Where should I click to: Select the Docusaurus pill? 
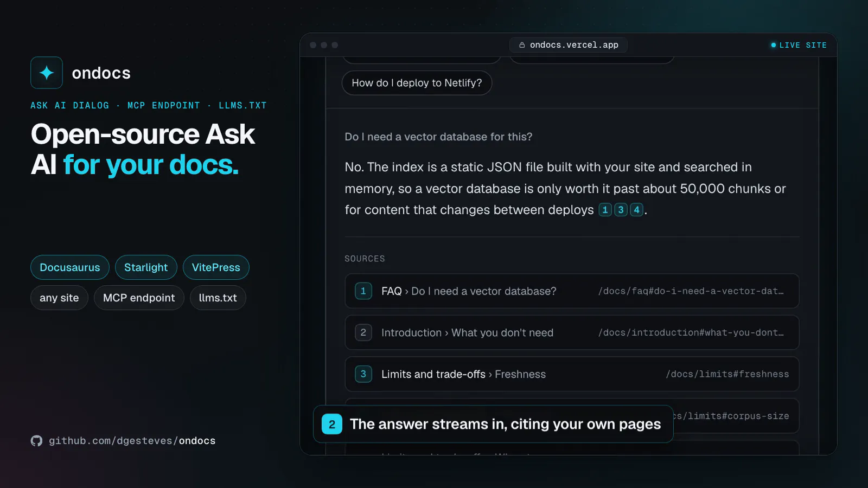click(70, 267)
